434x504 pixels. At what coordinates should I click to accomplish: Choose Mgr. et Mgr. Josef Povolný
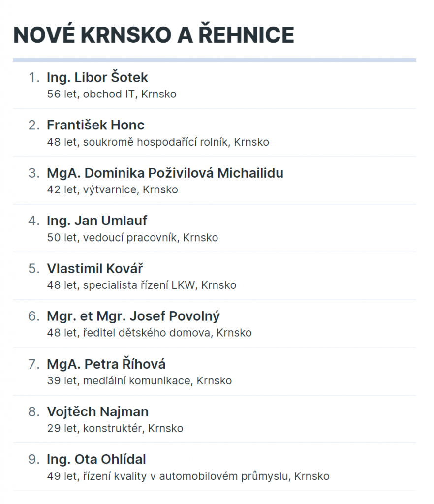[x=133, y=316]
